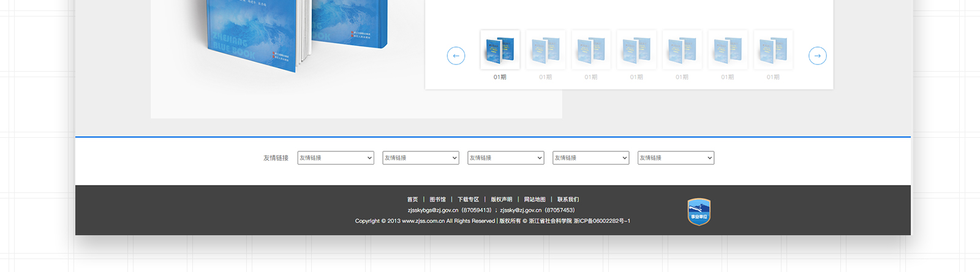Click 联系我们 footer link
This screenshot has width=980, height=272.
[x=568, y=200]
